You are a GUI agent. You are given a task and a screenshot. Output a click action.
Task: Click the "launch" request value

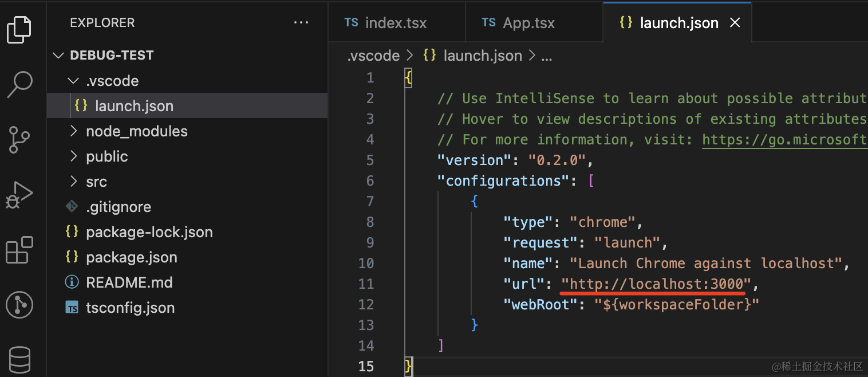coord(628,242)
